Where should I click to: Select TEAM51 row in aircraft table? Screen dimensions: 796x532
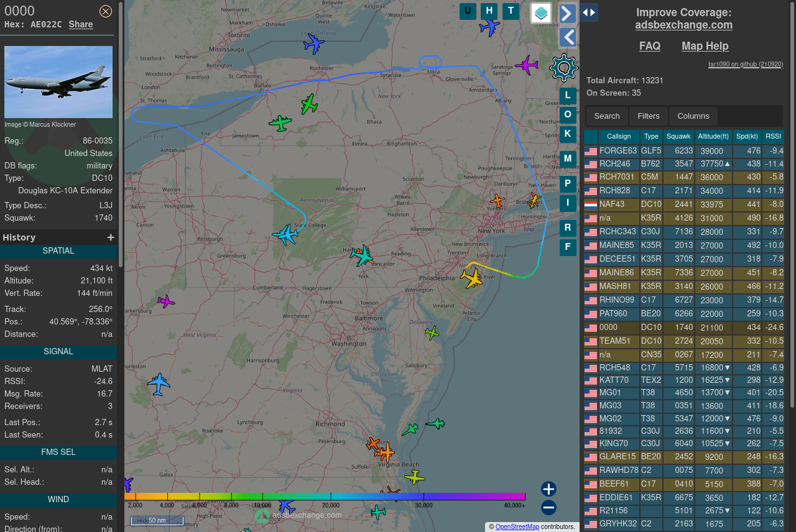click(x=684, y=341)
